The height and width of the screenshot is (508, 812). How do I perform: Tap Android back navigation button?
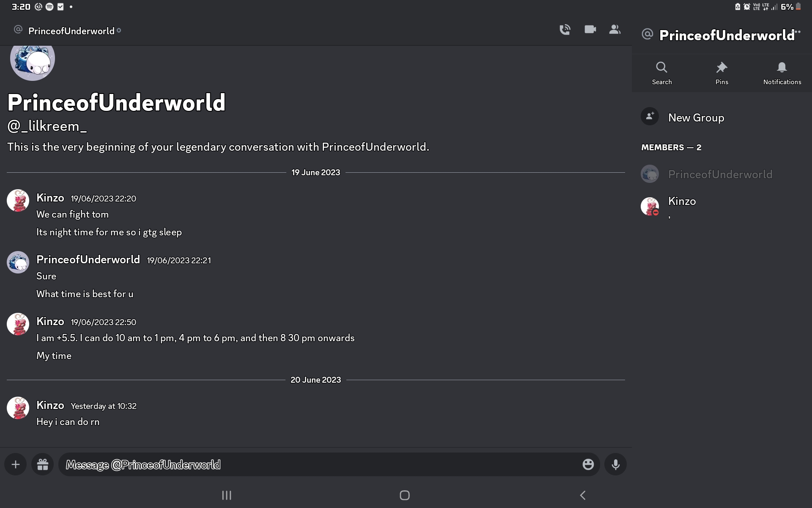pyautogui.click(x=582, y=495)
